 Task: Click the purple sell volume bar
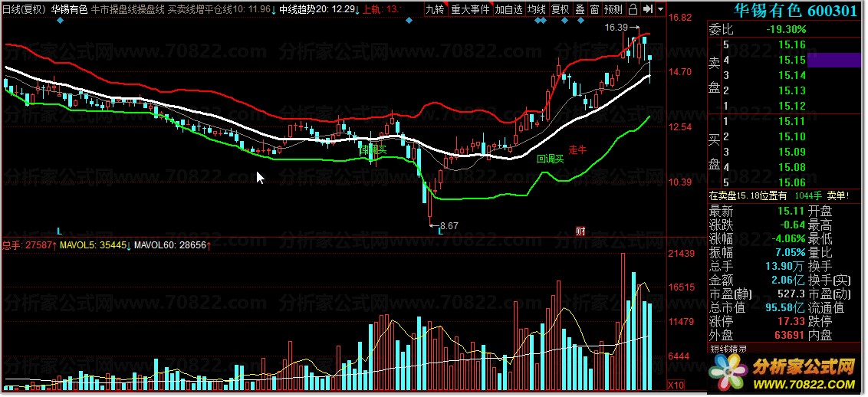(835, 60)
